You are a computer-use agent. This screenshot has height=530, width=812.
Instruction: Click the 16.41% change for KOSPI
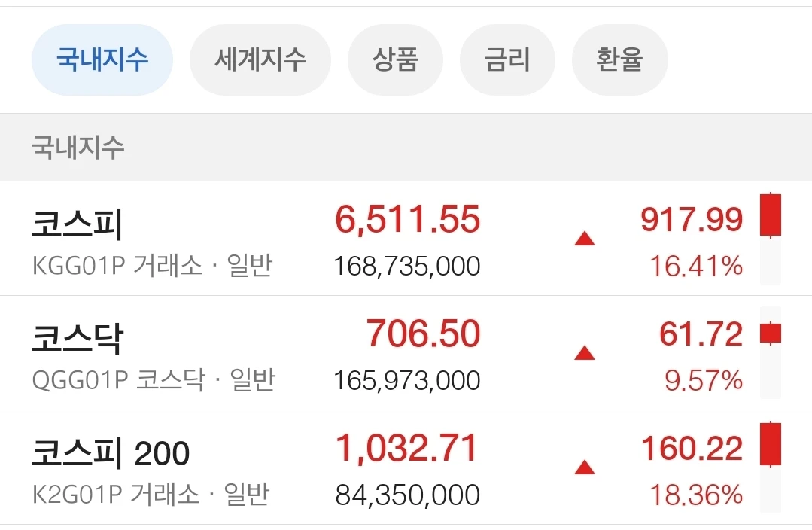pyautogui.click(x=696, y=267)
